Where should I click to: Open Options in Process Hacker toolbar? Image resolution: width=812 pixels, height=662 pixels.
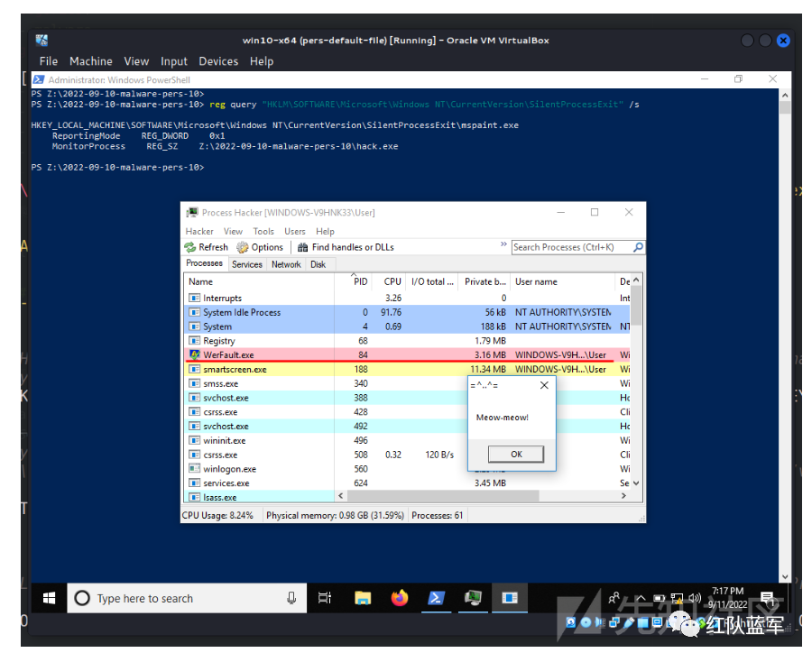(260, 247)
